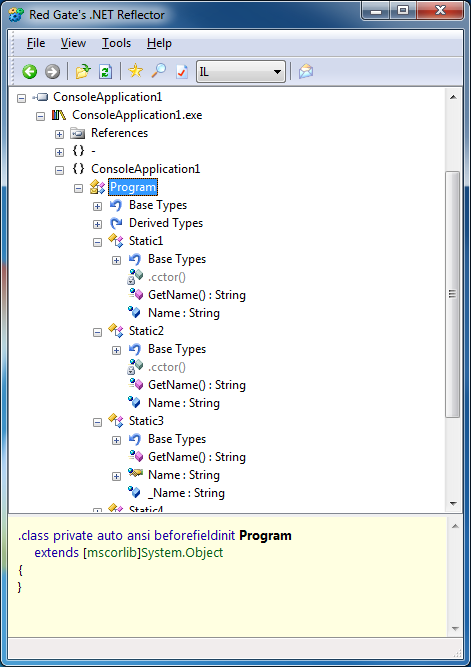The image size is (471, 667).
Task: Open the IL language dropdown
Action: (240, 71)
